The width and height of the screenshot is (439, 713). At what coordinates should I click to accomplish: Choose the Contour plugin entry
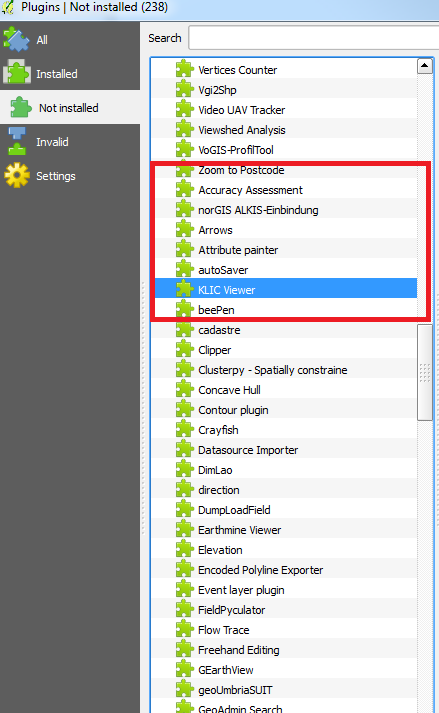pos(284,410)
